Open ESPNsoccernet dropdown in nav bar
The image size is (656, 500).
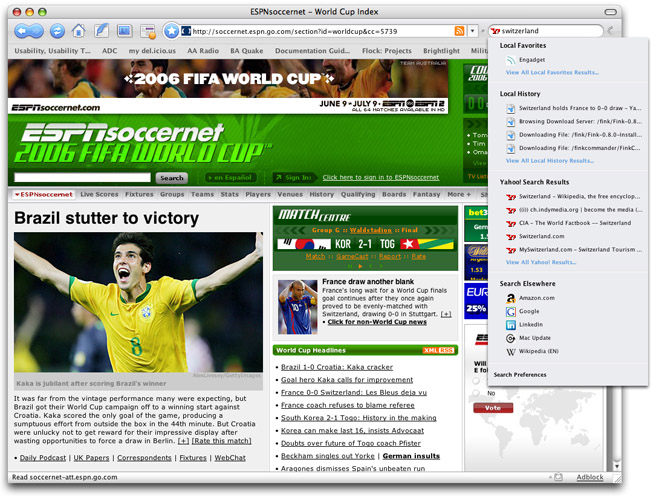pyautogui.click(x=43, y=194)
